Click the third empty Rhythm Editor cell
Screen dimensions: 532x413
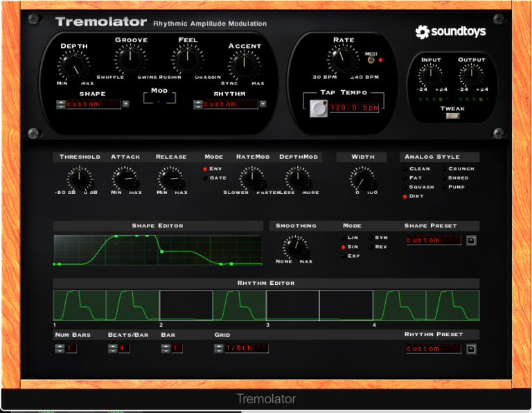coord(346,306)
